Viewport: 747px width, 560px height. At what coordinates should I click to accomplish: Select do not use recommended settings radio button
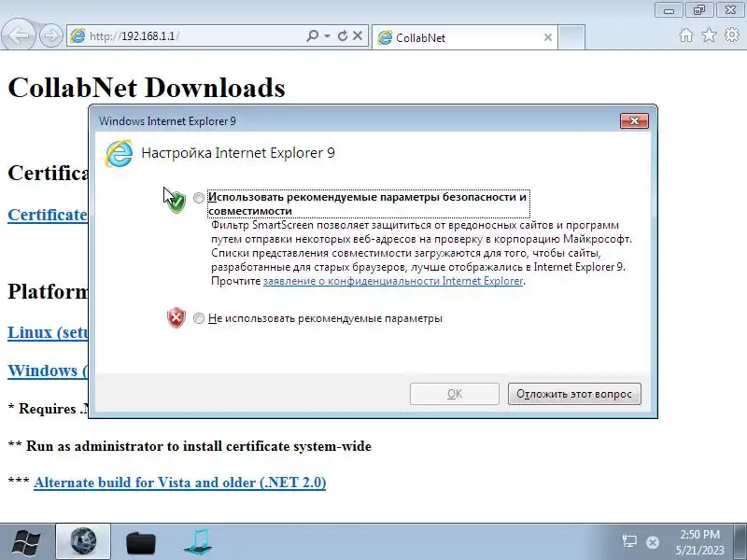[x=199, y=318]
